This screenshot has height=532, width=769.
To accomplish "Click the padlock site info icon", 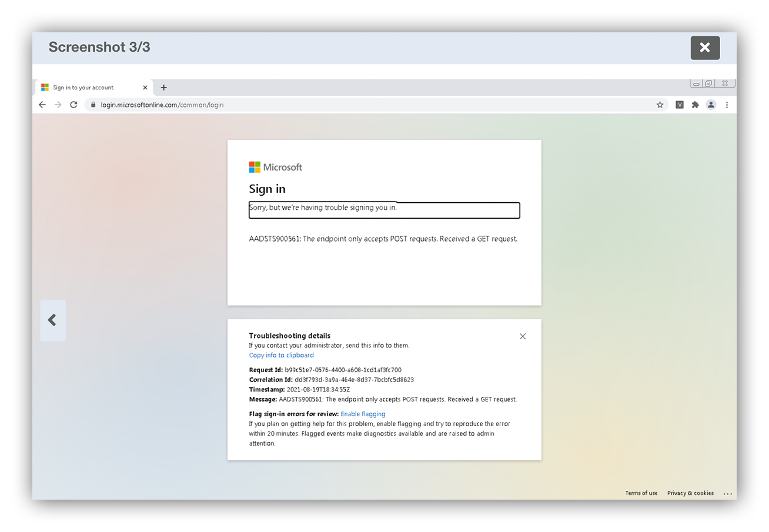I will coord(93,105).
